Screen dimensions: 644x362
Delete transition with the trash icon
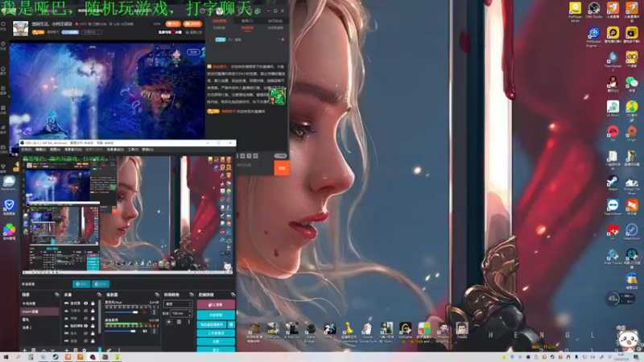(179, 322)
